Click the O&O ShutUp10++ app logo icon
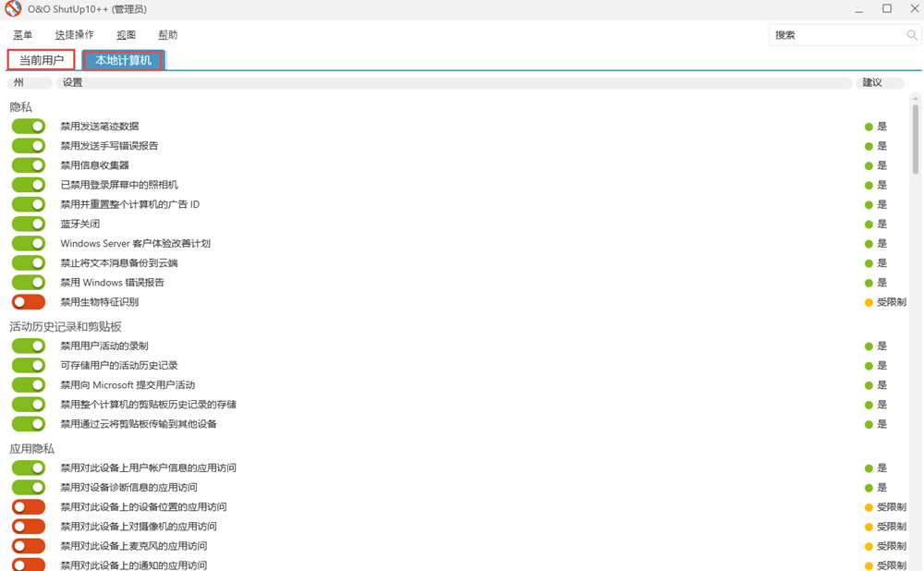The width and height of the screenshot is (924, 571). click(x=13, y=10)
